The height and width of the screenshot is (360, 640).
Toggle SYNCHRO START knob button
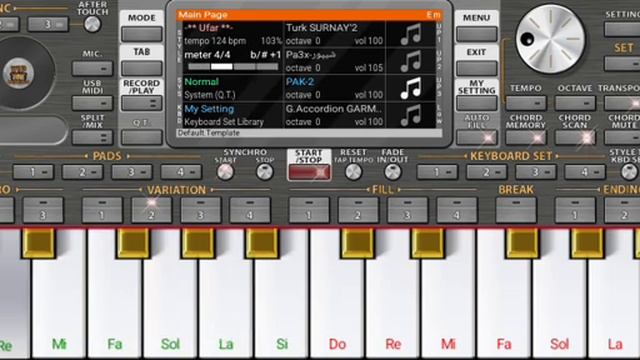pos(225,172)
